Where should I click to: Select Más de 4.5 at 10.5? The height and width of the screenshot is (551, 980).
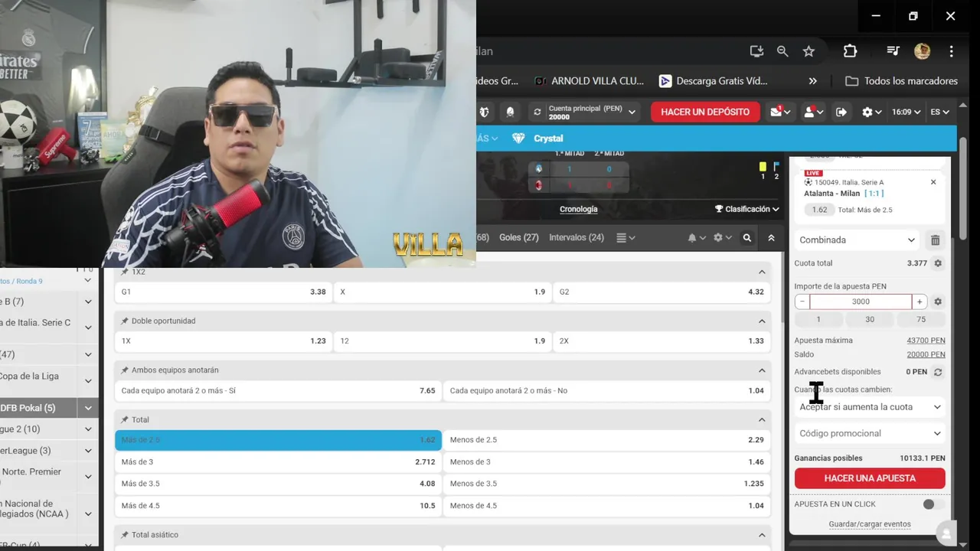pyautogui.click(x=278, y=506)
